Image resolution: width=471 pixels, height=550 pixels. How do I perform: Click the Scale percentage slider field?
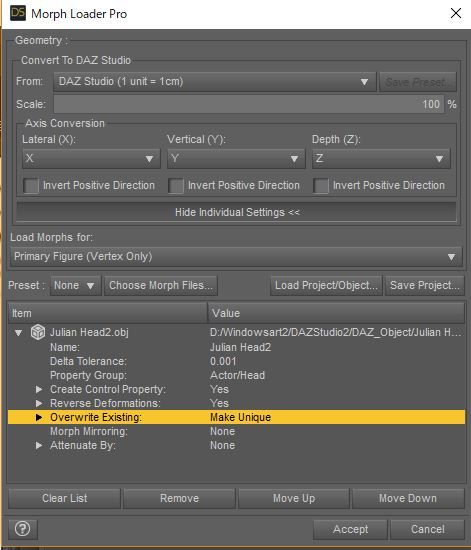click(249, 104)
